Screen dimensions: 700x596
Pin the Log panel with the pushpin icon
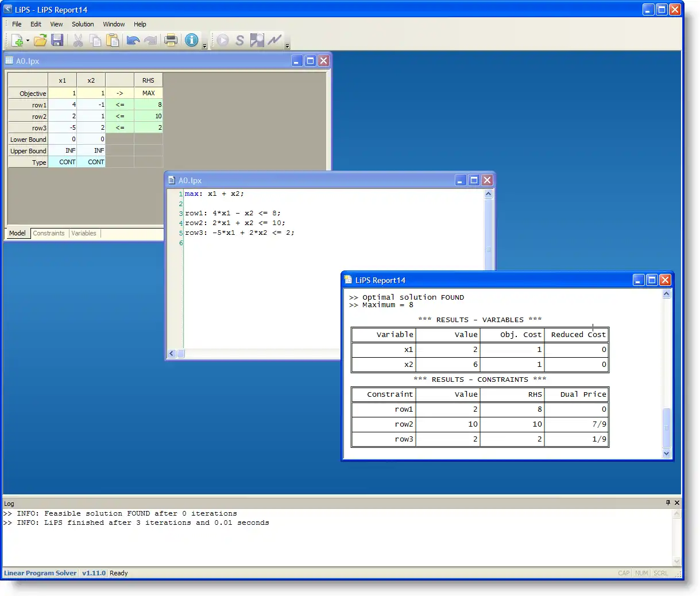[x=668, y=502]
